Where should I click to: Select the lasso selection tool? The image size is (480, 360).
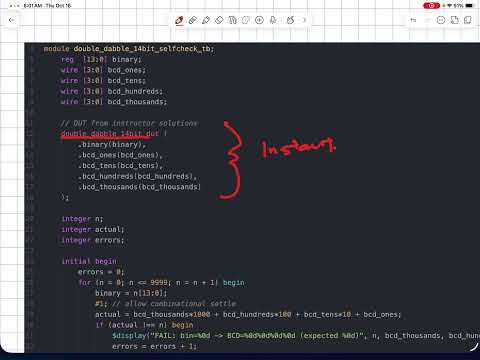point(246,20)
